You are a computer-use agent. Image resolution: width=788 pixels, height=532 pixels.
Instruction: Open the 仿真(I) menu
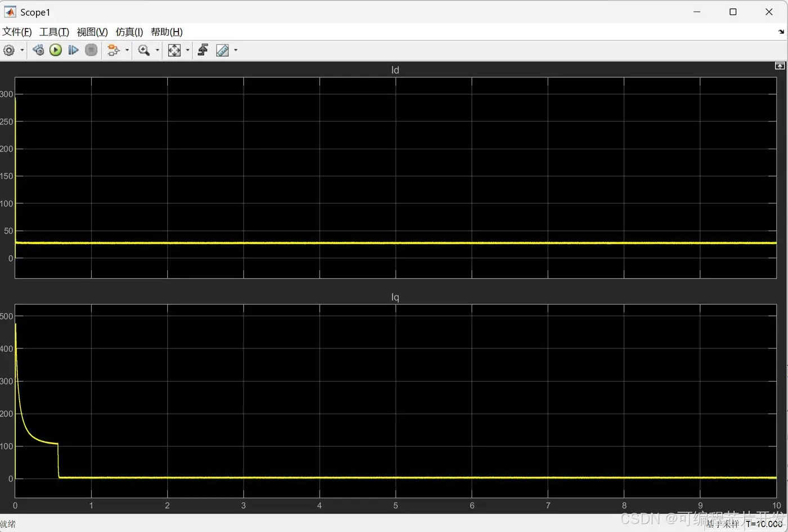tap(129, 32)
